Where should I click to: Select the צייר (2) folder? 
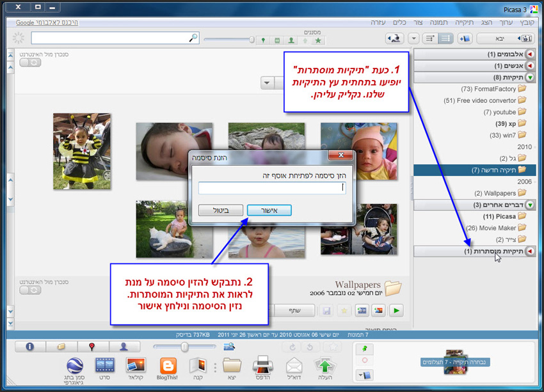pos(511,240)
